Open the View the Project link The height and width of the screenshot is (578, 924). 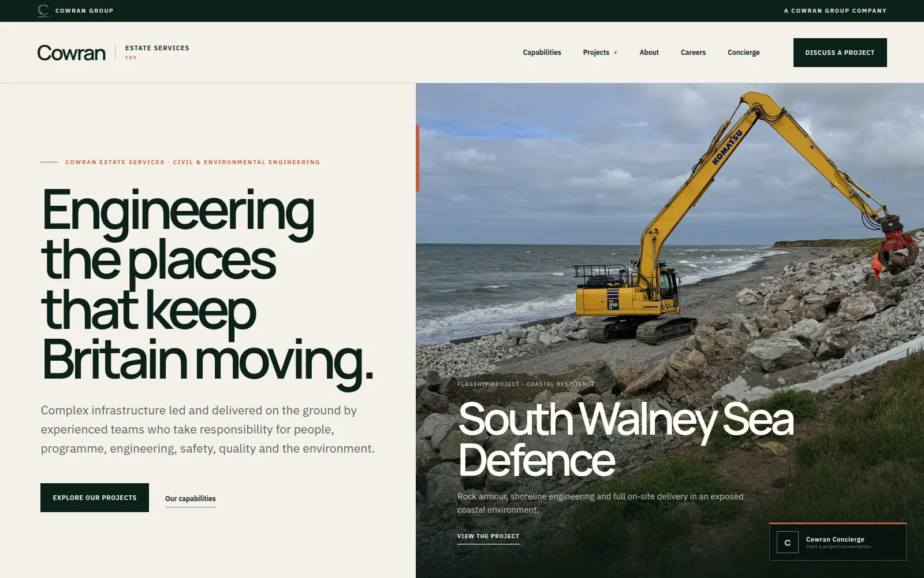coord(489,537)
